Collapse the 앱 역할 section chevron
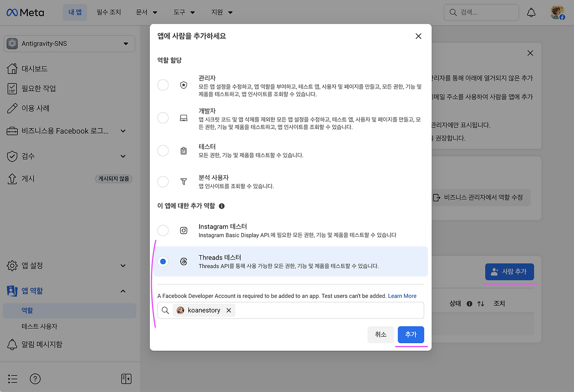 123,291
